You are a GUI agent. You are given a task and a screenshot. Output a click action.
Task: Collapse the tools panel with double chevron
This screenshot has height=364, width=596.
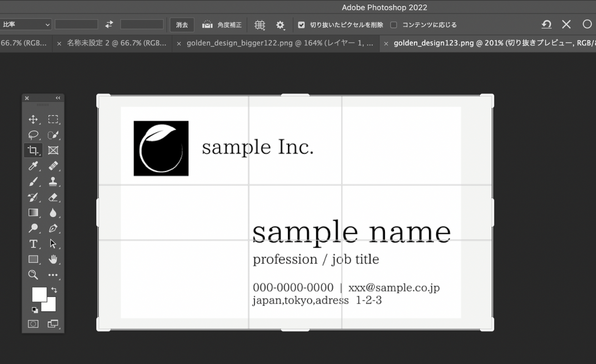(x=58, y=98)
